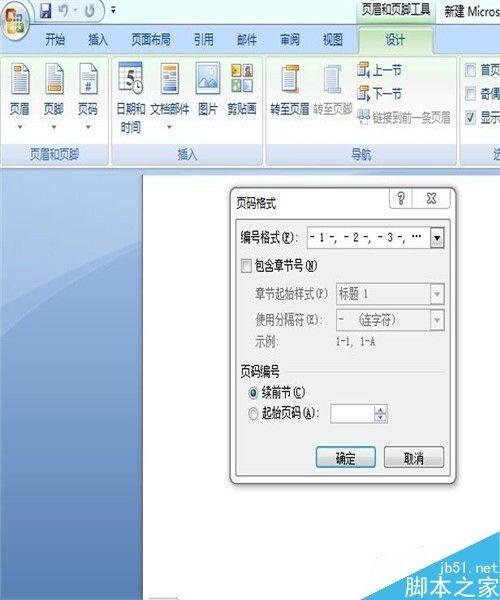
Task: Click 转至页眉 go to header
Action: tap(290, 90)
